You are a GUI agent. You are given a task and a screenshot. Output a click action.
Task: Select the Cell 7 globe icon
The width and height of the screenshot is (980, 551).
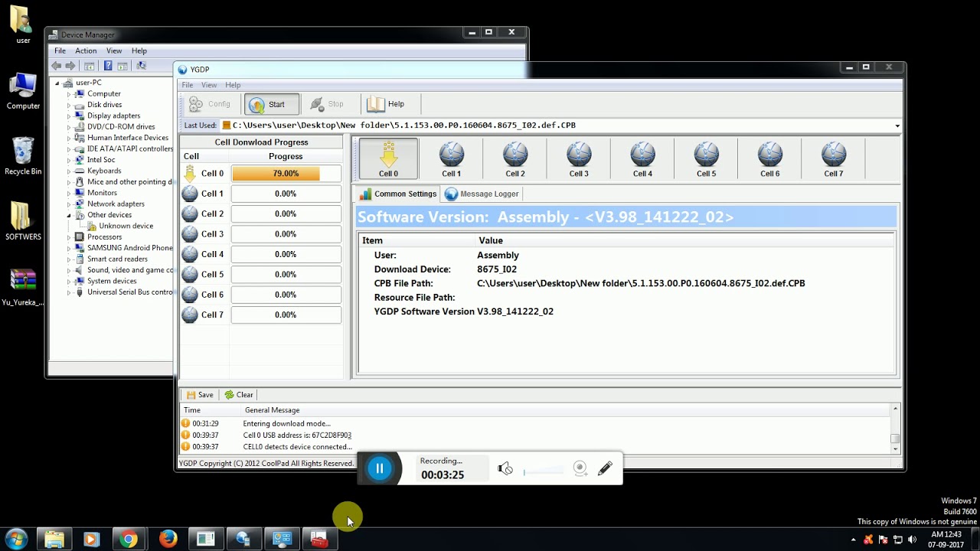click(833, 158)
